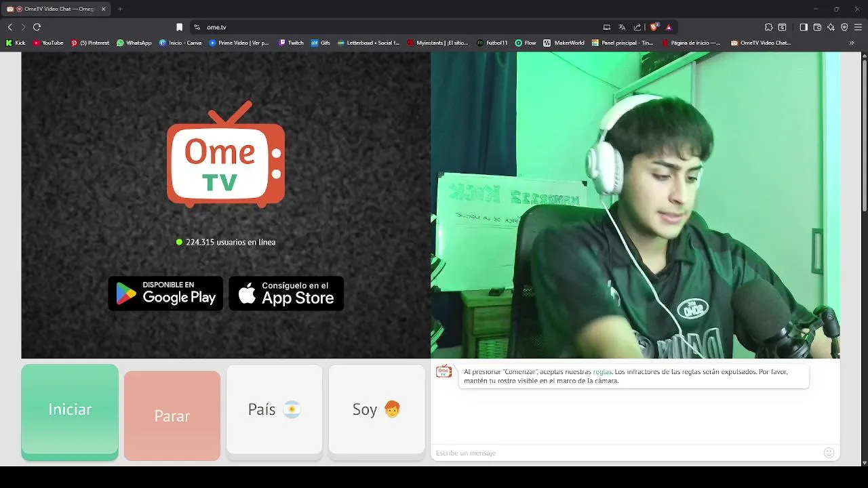Open the Prime Video bookmark
The width and height of the screenshot is (868, 488).
tap(239, 43)
